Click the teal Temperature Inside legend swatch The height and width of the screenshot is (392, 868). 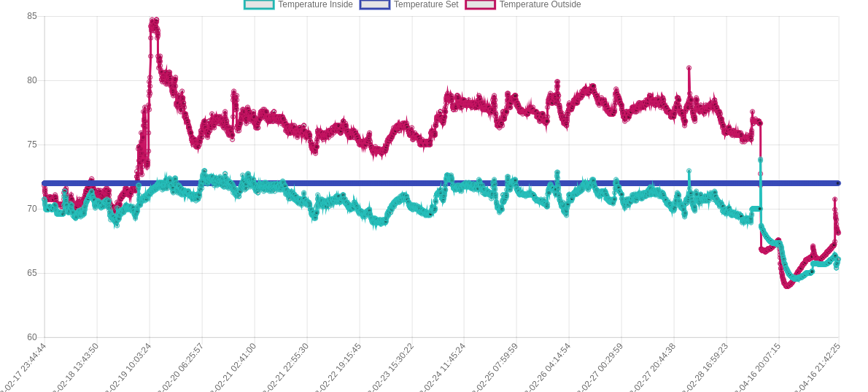pyautogui.click(x=259, y=4)
